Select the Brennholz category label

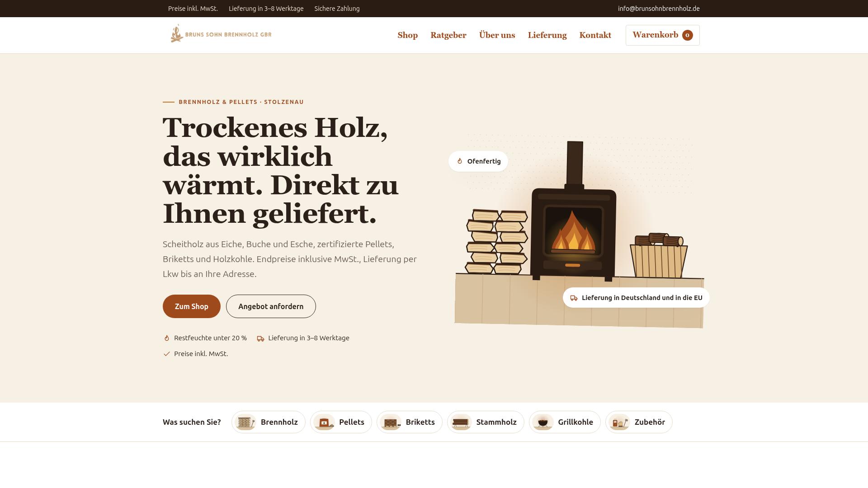[279, 422]
